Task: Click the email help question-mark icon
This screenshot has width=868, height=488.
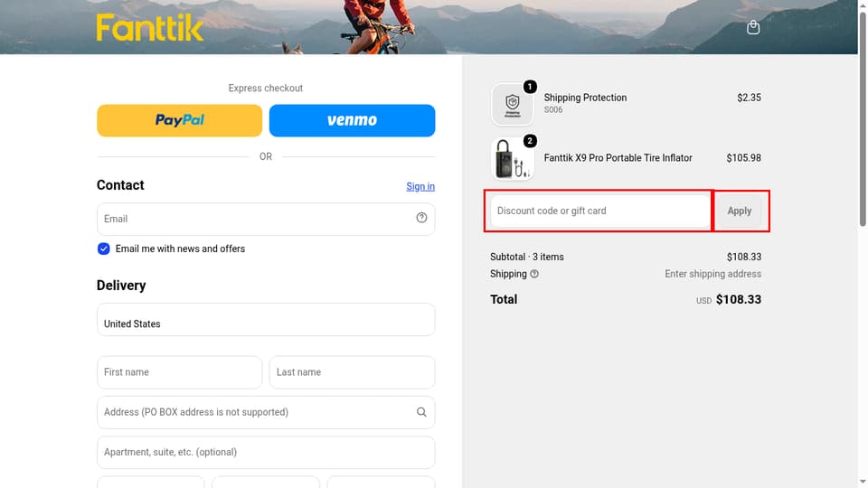Action: pos(421,218)
